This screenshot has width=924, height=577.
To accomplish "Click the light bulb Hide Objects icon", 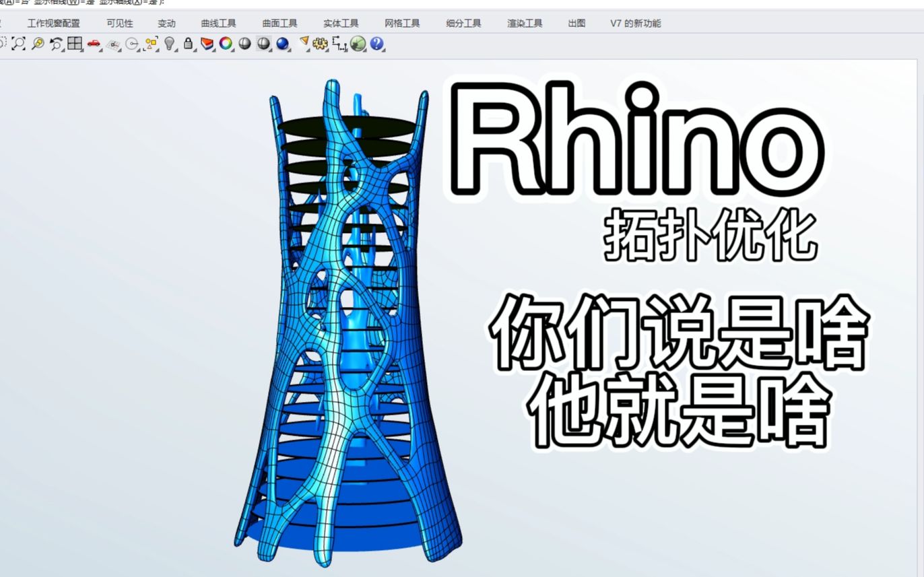I will point(170,44).
